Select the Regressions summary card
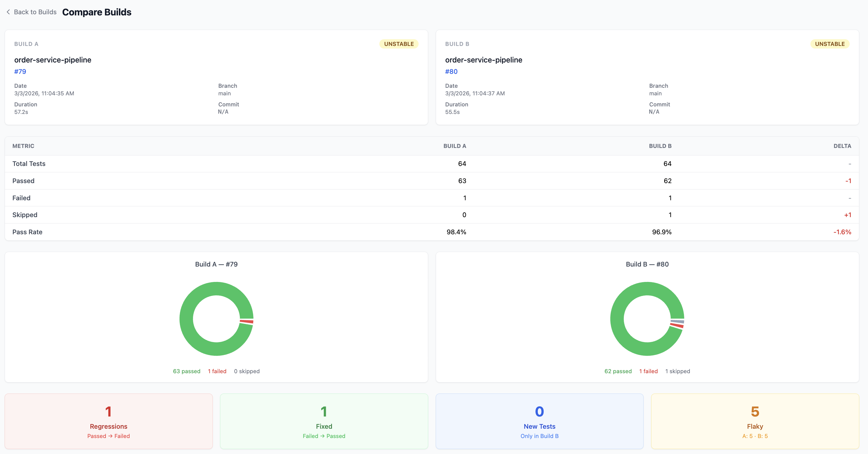868x454 pixels. (108, 421)
